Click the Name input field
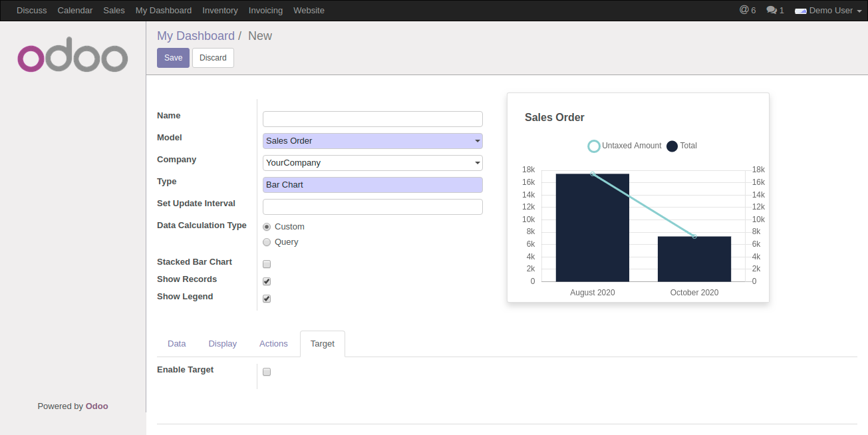The height and width of the screenshot is (435, 868). tap(372, 119)
